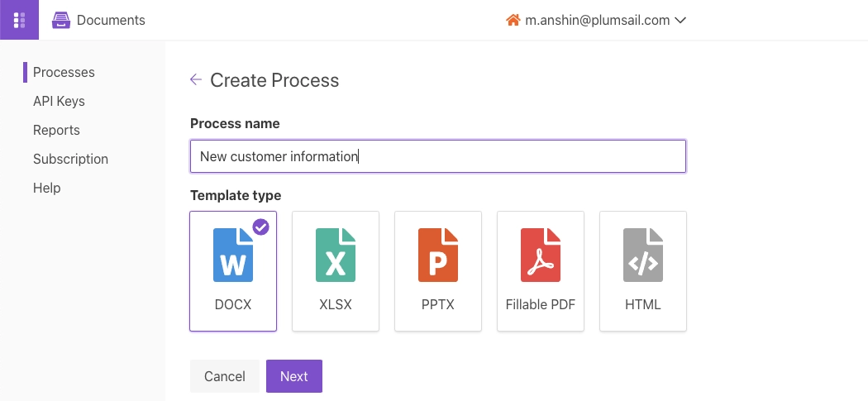The width and height of the screenshot is (868, 401).
Task: Click the DOCX label text
Action: coord(233,304)
